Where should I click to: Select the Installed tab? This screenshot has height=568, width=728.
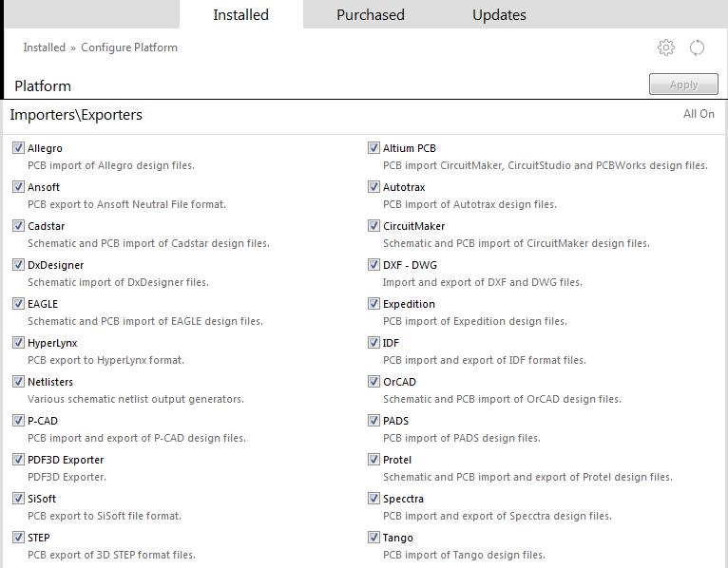[x=241, y=15]
